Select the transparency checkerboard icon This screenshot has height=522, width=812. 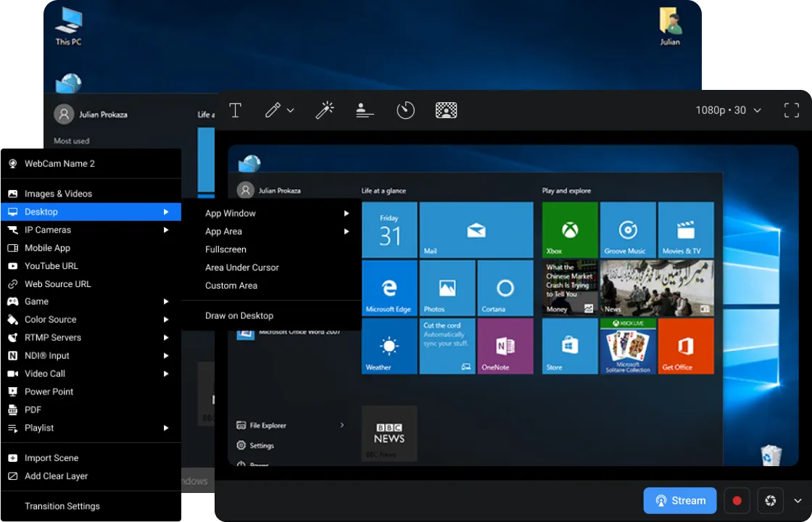point(446,110)
